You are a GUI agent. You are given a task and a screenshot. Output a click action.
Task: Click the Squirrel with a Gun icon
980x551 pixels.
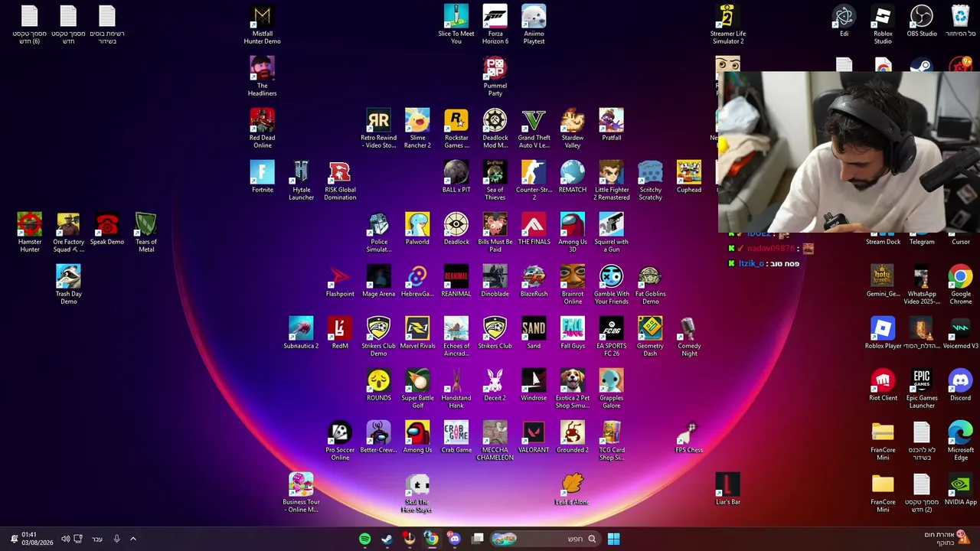tap(612, 233)
